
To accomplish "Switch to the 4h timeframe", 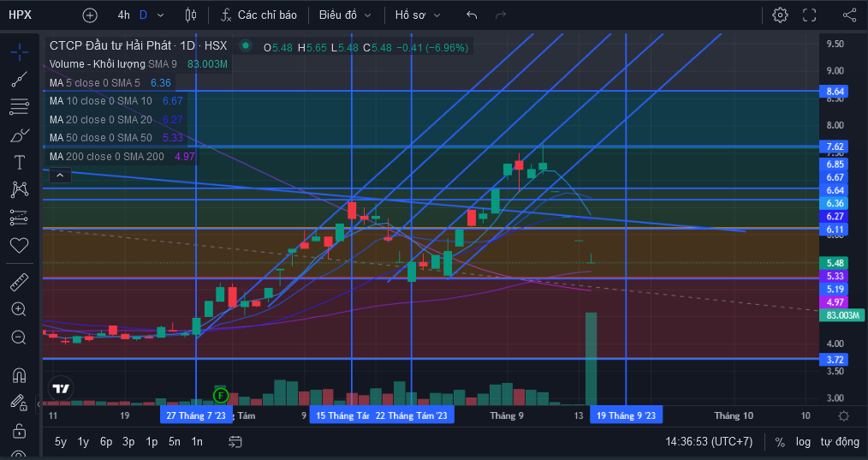I will [x=123, y=15].
